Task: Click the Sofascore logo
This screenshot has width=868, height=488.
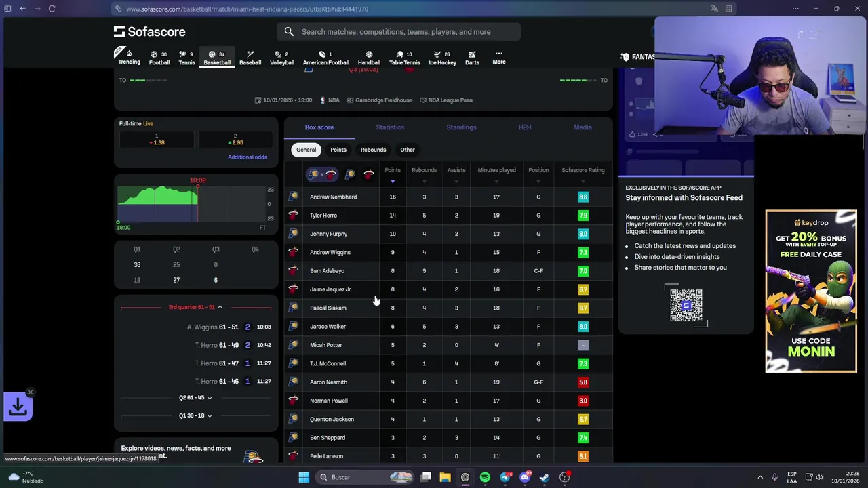Action: (x=149, y=31)
